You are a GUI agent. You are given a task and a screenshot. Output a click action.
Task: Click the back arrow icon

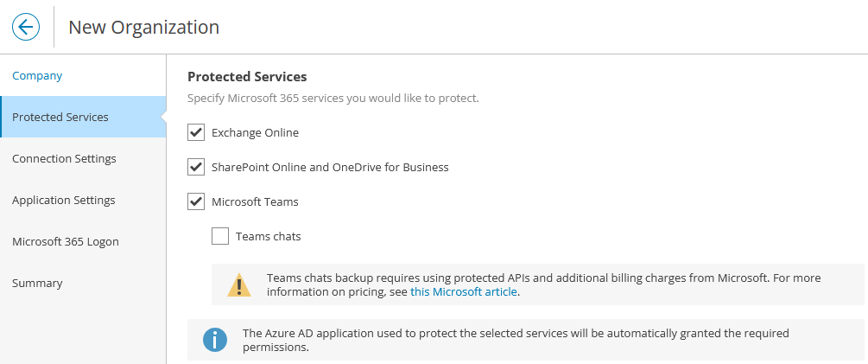point(26,27)
